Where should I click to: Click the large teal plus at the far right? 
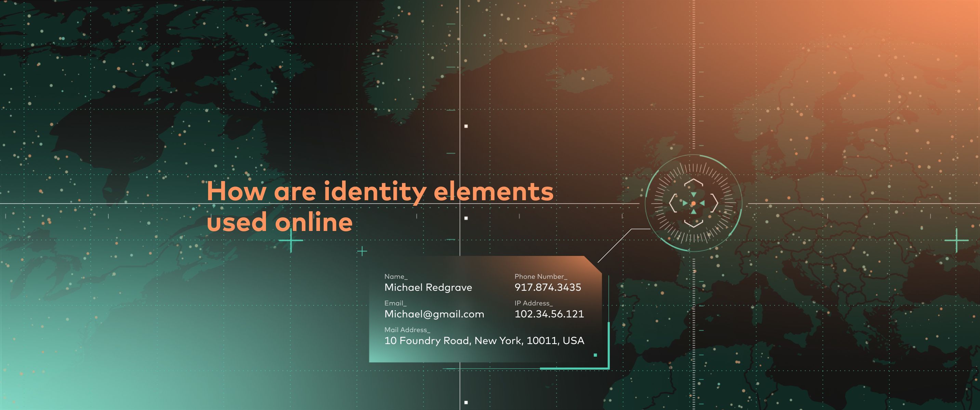(956, 241)
